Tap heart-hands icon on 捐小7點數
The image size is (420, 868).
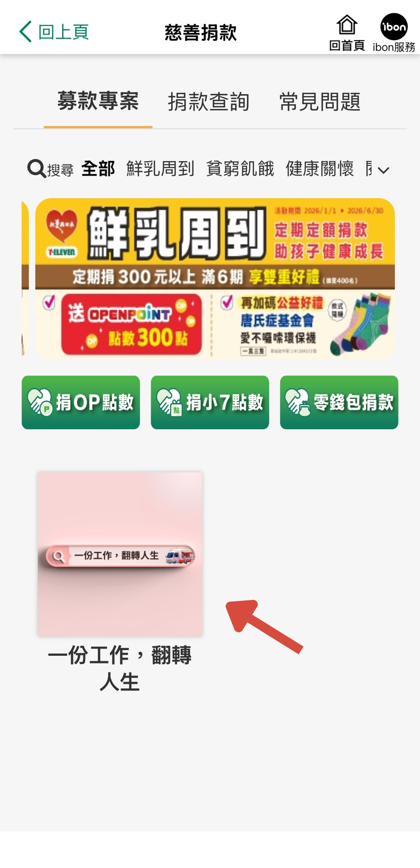pos(169,403)
